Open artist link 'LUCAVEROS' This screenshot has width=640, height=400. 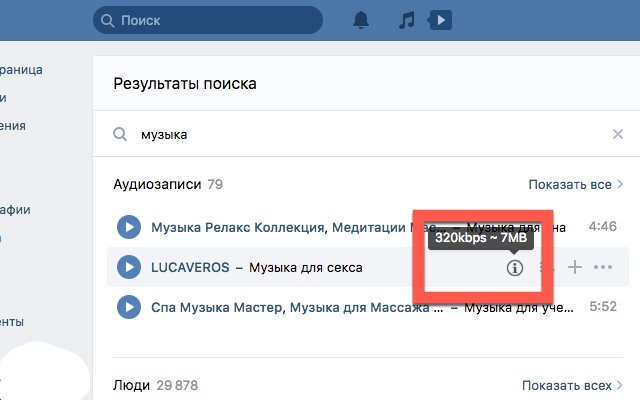pyautogui.click(x=190, y=267)
